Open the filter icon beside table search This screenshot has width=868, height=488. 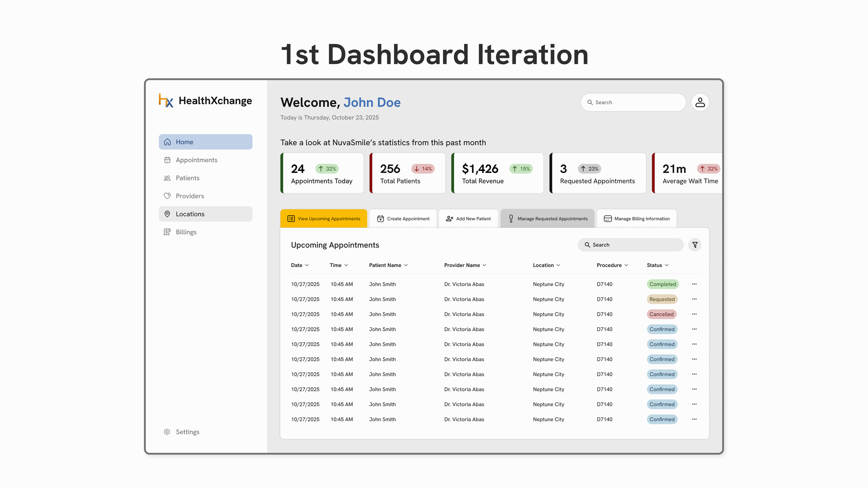click(695, 245)
